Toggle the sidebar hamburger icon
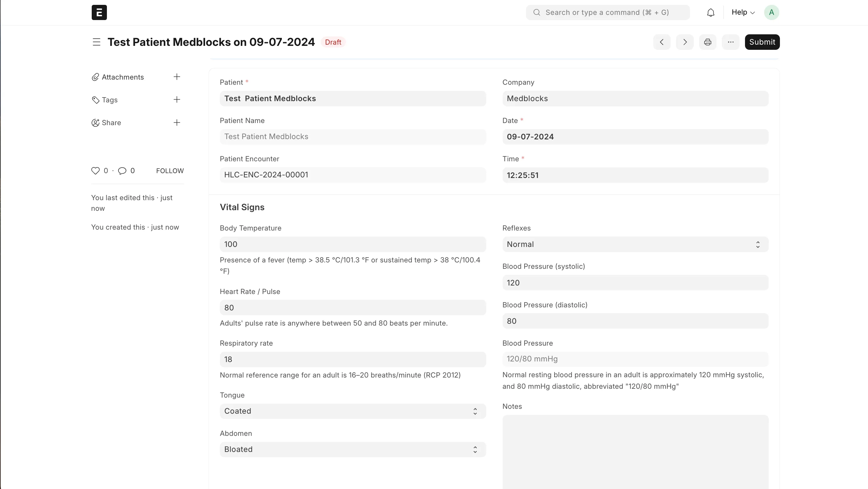Screen dimensions: 868x489 [x=96, y=42]
